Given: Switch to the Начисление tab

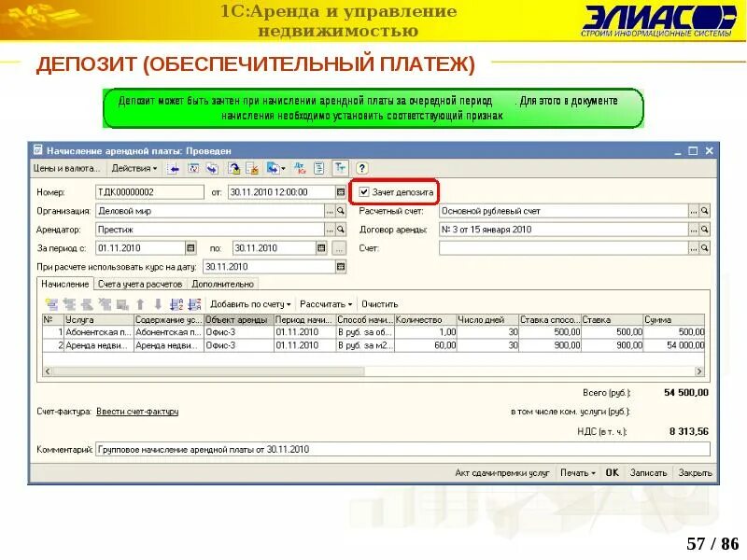Looking at the screenshot, I should tap(65, 284).
